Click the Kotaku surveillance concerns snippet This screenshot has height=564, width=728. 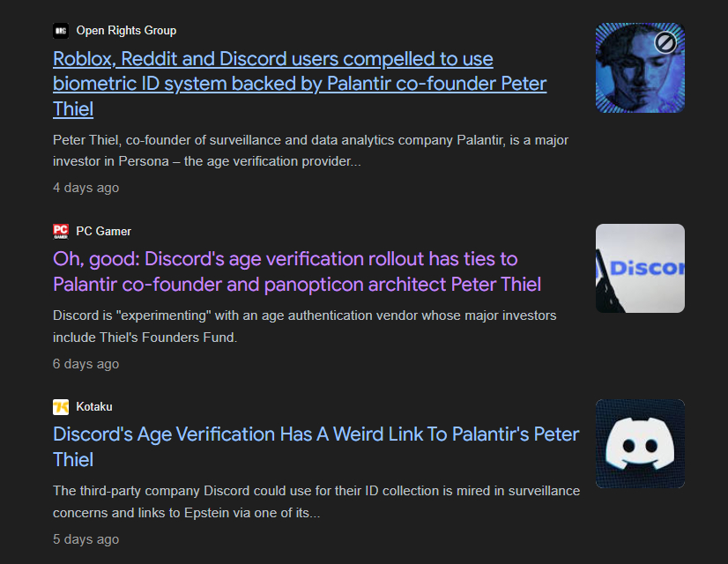click(316, 501)
